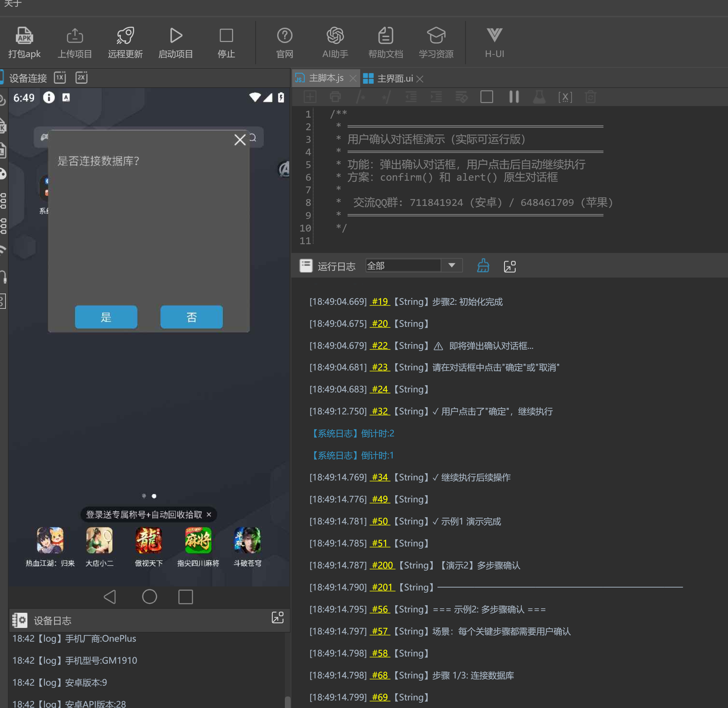Screen dimensions: 728x708
Task: Click the square stop icon in editor toolbar
Action: 487,97
